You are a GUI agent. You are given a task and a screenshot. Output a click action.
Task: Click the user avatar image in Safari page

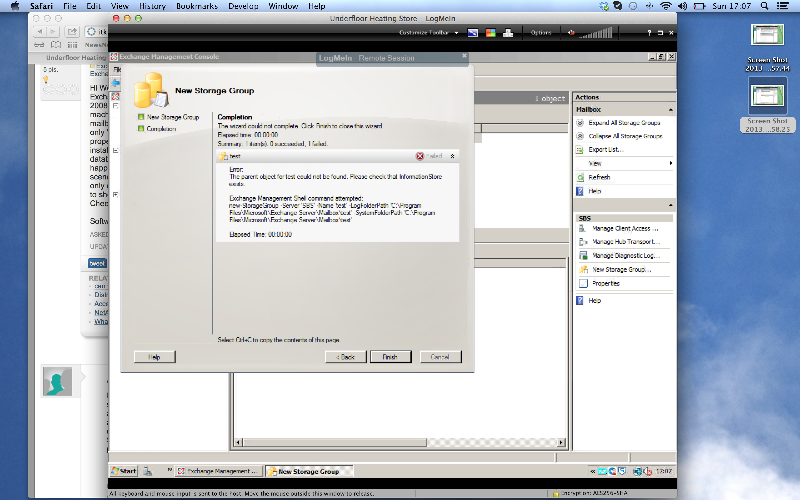pyautogui.click(x=57, y=381)
